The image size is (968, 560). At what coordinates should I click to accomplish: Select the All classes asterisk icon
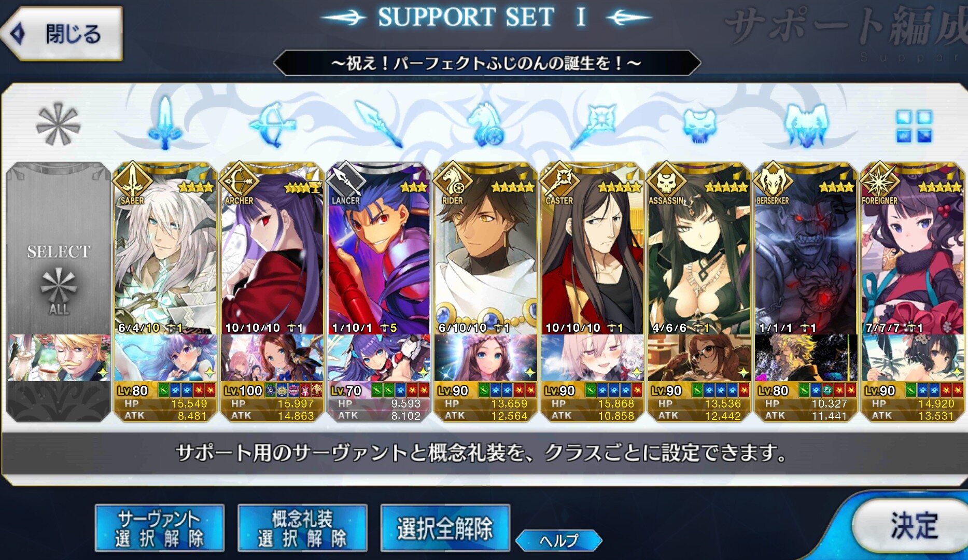coord(58,124)
